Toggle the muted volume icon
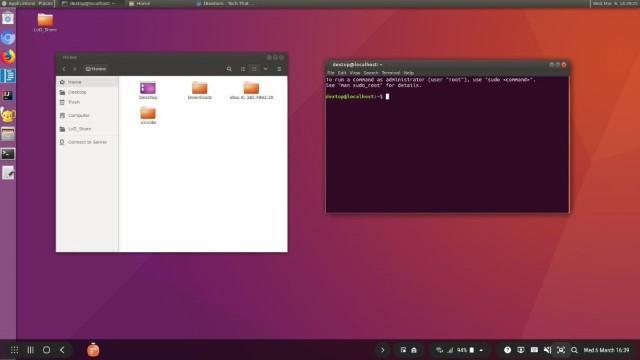This screenshot has height=360, width=640. click(x=547, y=350)
